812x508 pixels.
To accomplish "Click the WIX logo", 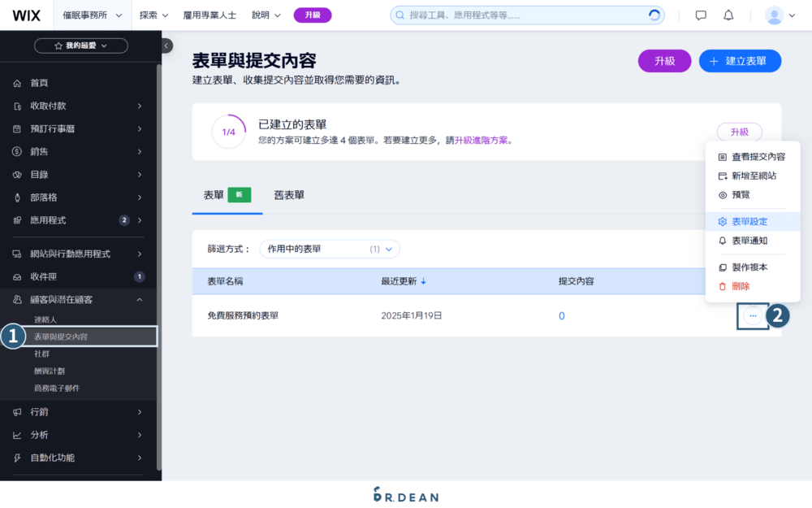I will pyautogui.click(x=27, y=15).
